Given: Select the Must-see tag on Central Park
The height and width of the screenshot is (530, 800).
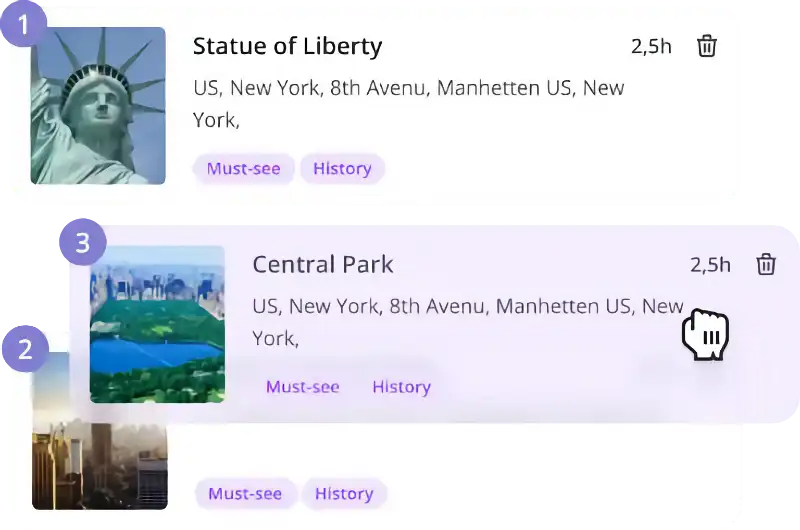Looking at the screenshot, I should point(303,387).
